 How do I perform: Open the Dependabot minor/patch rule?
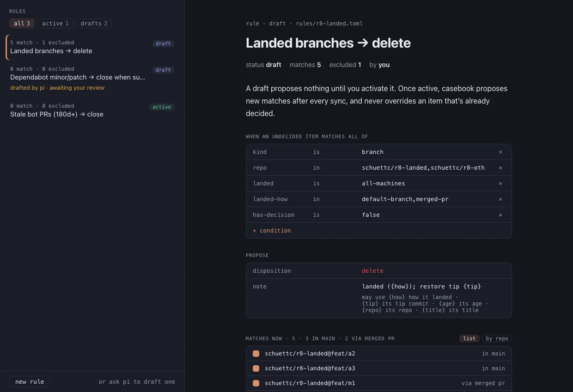92,78
